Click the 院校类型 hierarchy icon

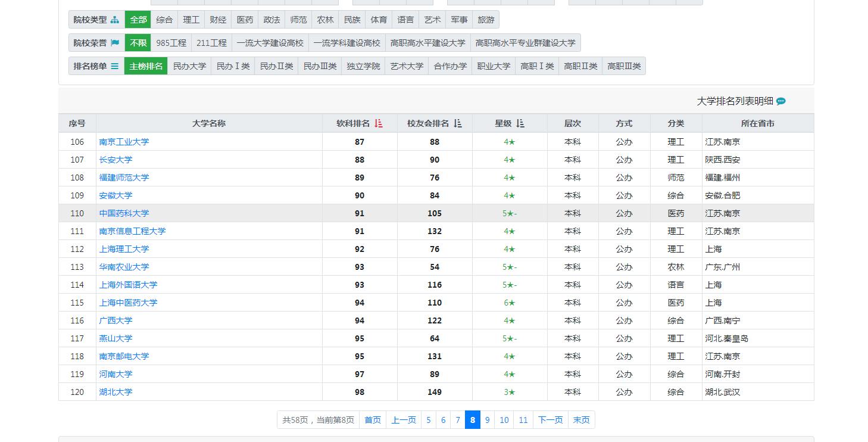pyautogui.click(x=115, y=20)
